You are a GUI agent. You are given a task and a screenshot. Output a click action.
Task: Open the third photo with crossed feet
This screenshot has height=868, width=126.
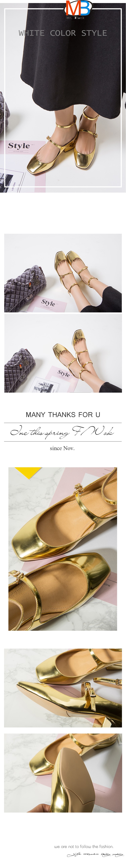(x=63, y=353)
